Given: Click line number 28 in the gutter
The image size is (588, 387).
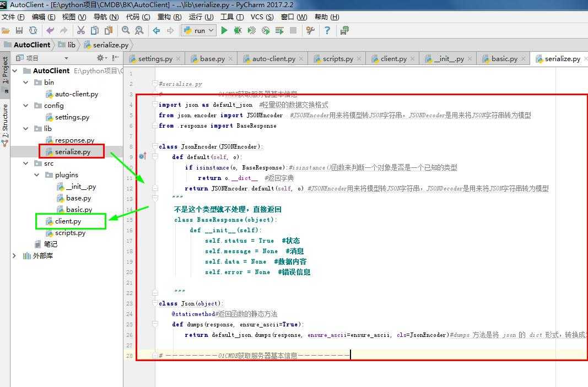Looking at the screenshot, I should 130,356.
